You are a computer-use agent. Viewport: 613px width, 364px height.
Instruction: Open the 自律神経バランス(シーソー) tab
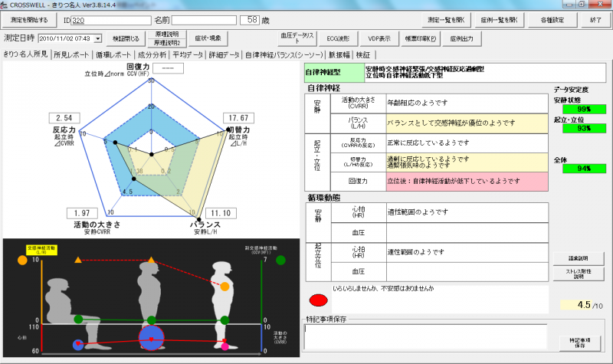(284, 55)
